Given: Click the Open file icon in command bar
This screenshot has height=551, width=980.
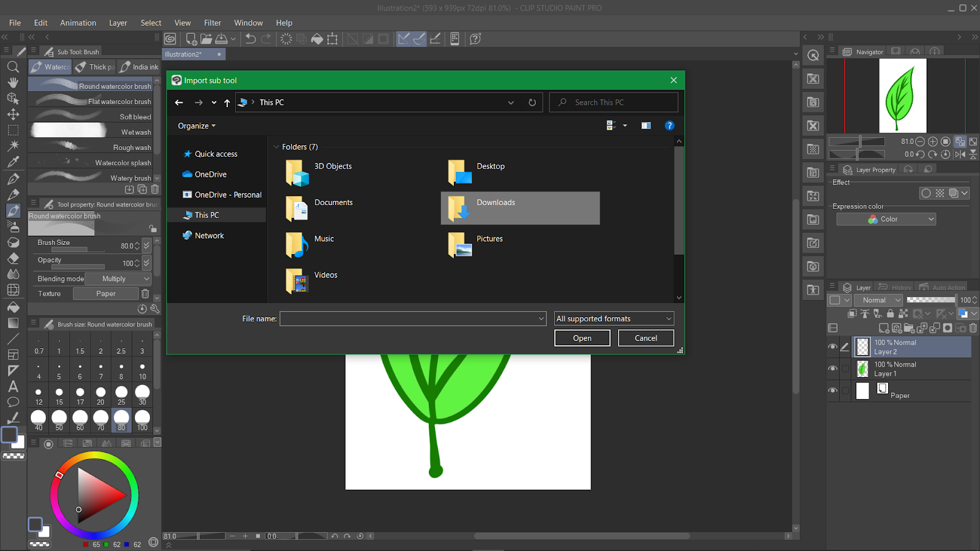Looking at the screenshot, I should 206,39.
